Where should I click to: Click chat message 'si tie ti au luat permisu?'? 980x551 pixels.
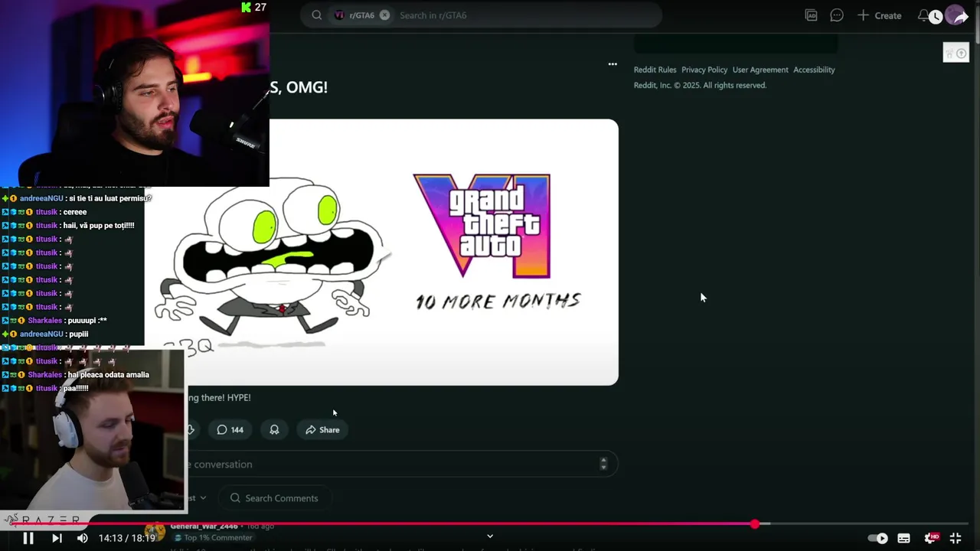pyautogui.click(x=110, y=198)
